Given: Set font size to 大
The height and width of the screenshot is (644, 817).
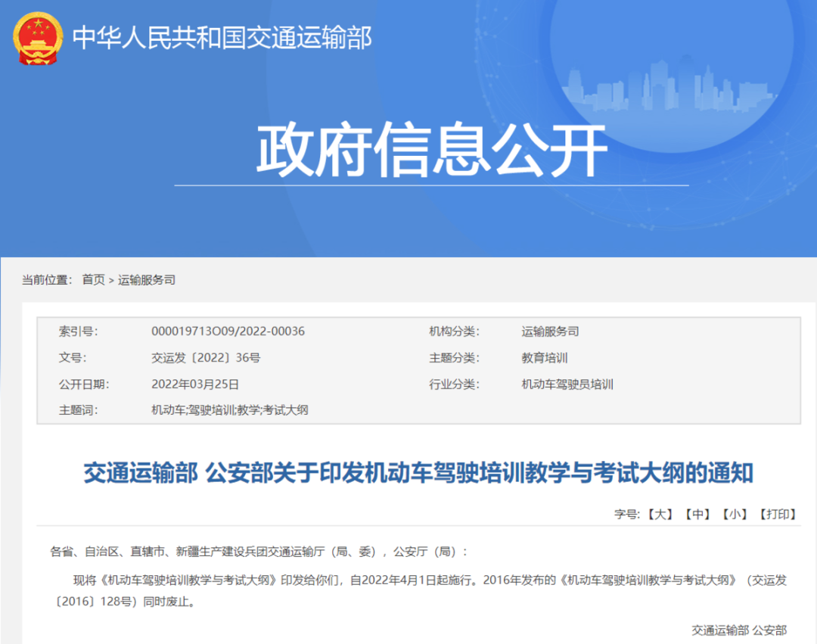Looking at the screenshot, I should (x=660, y=515).
